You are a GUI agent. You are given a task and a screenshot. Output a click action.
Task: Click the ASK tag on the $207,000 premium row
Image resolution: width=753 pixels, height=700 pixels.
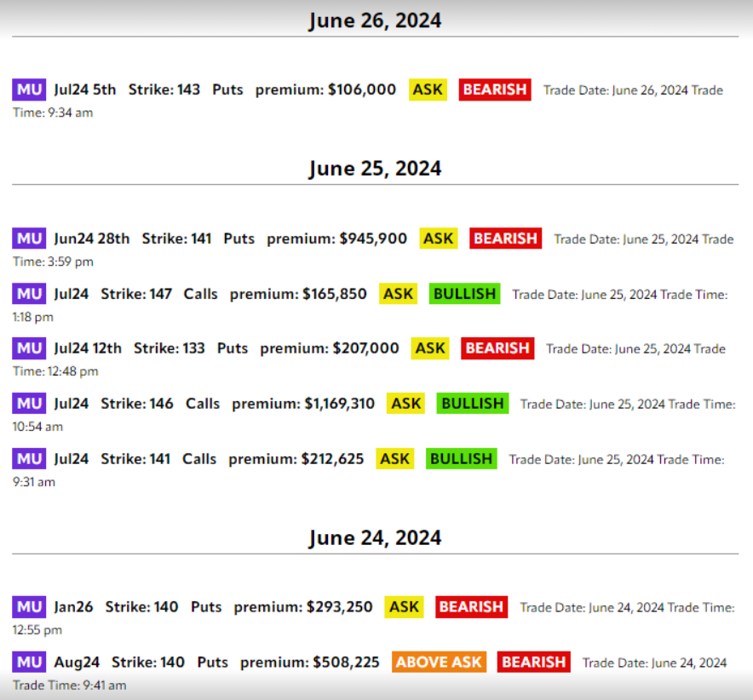tap(430, 348)
